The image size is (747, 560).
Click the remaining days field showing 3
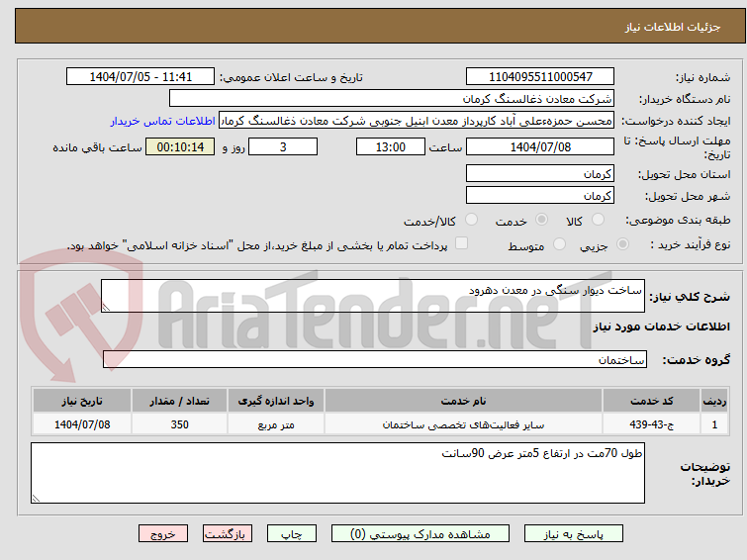(283, 146)
